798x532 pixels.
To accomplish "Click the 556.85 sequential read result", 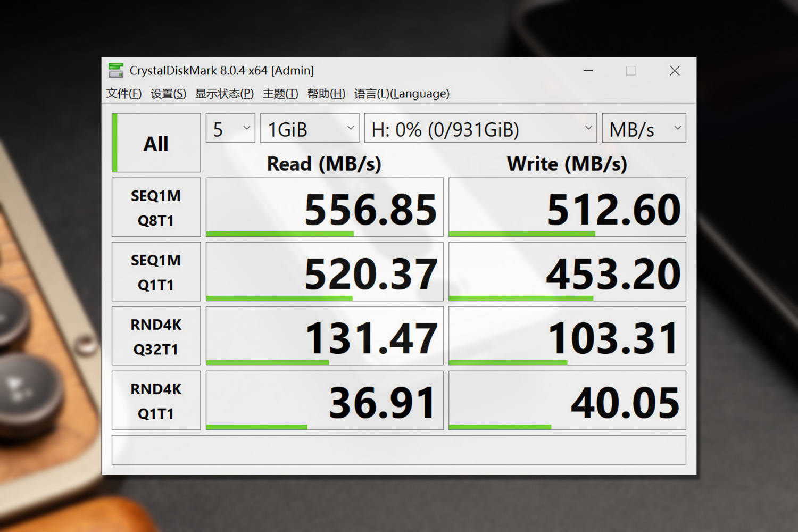I will pos(325,207).
